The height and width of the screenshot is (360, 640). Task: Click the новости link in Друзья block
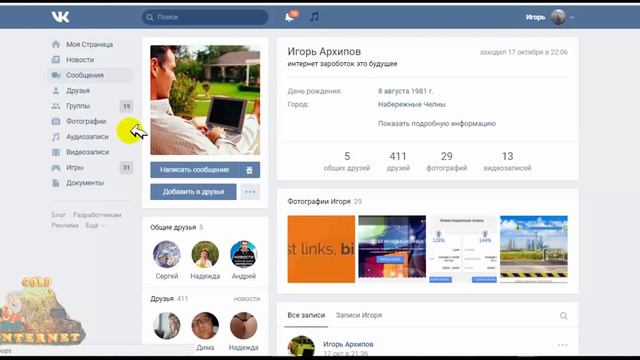247,299
